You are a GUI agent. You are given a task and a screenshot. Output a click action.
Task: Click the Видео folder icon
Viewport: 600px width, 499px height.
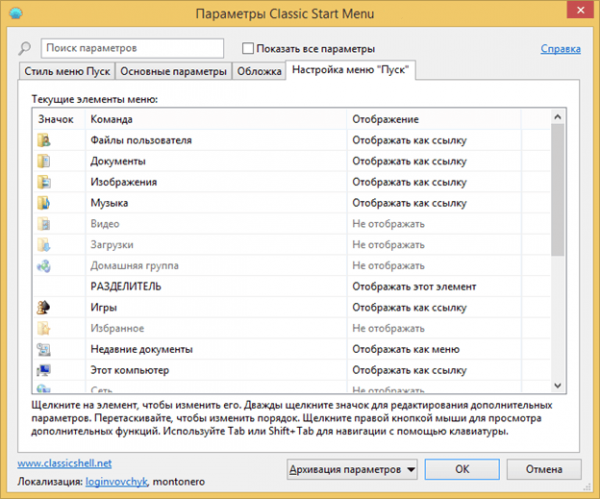point(44,224)
